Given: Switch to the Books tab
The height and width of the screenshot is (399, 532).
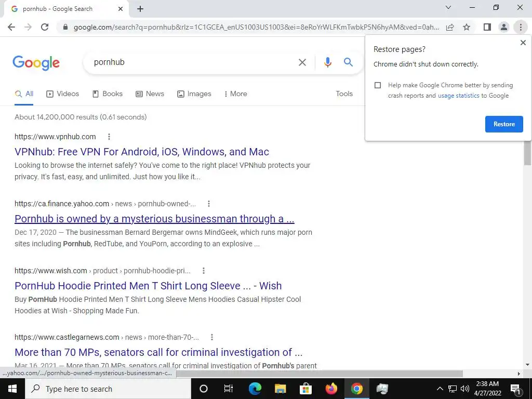Looking at the screenshot, I should point(108,94).
